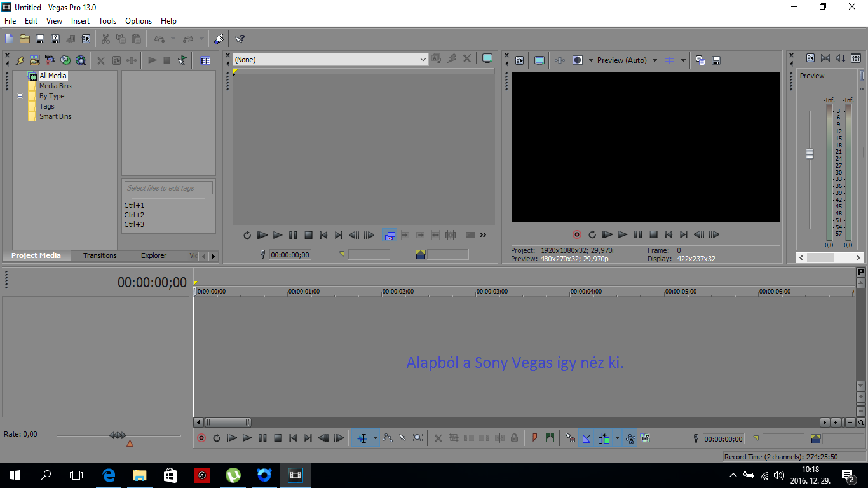Open the Split Screen View dropdown arrow
868x488 pixels.
tap(591, 60)
